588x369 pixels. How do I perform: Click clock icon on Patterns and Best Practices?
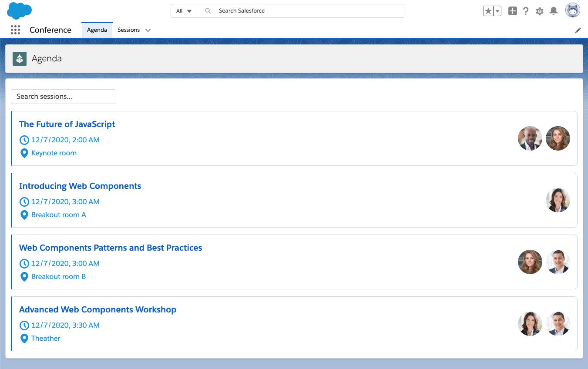(24, 264)
